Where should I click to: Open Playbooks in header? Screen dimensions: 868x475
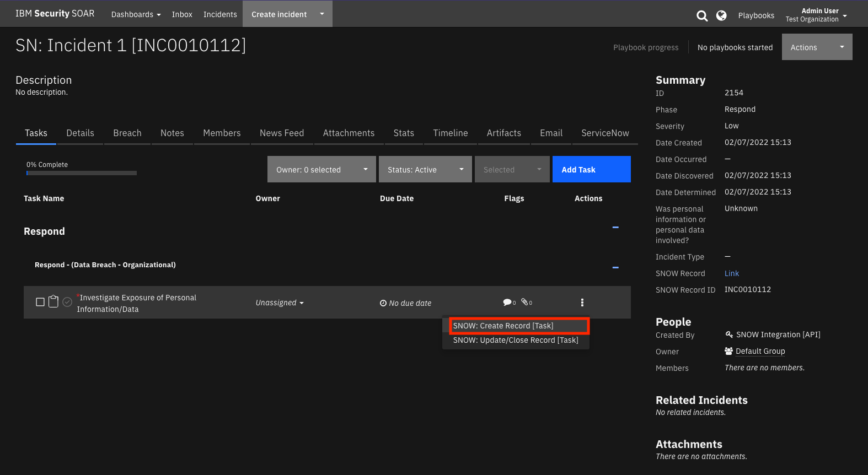coord(756,15)
